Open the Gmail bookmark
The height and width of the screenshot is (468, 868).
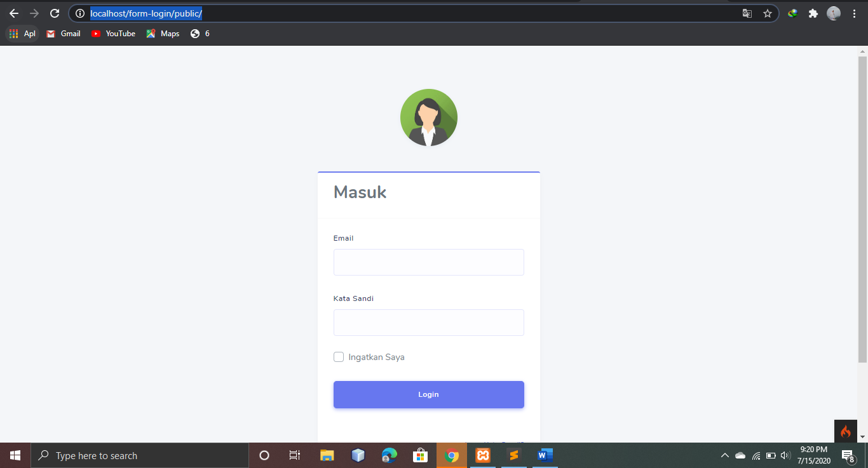[x=64, y=34]
